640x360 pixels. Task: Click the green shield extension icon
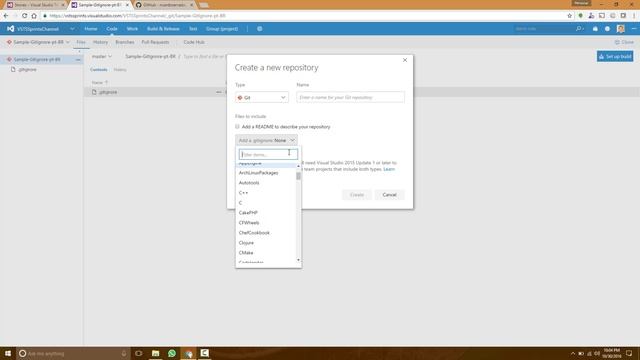[x=580, y=16]
